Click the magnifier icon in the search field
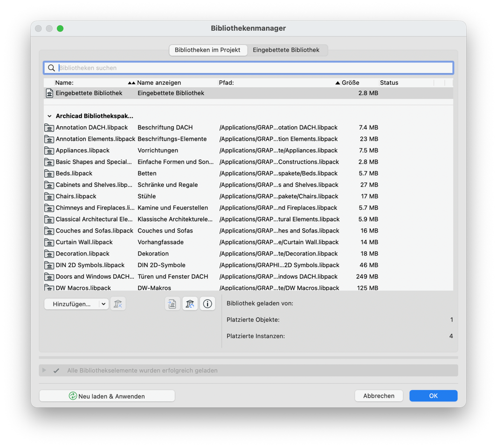 click(x=51, y=68)
